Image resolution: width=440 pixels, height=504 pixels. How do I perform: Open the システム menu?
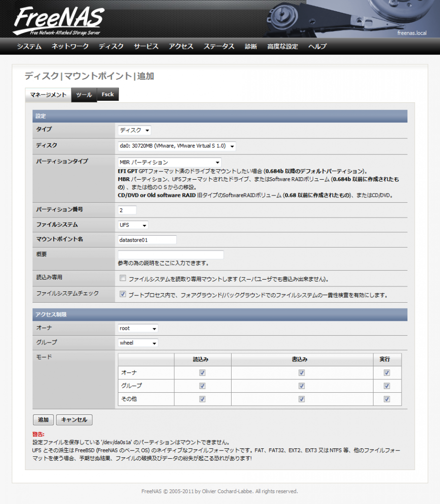tap(29, 46)
